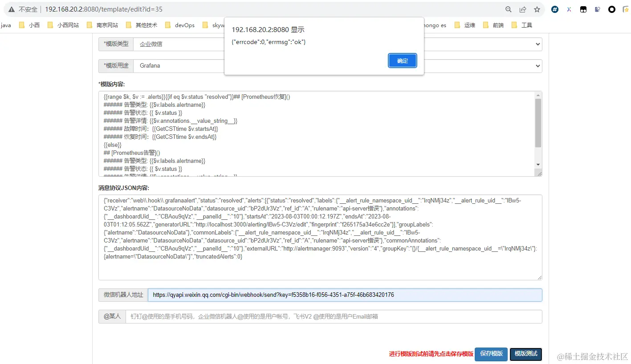Open the java bookmark
Viewport: 631px width, 364px height.
click(x=6, y=25)
